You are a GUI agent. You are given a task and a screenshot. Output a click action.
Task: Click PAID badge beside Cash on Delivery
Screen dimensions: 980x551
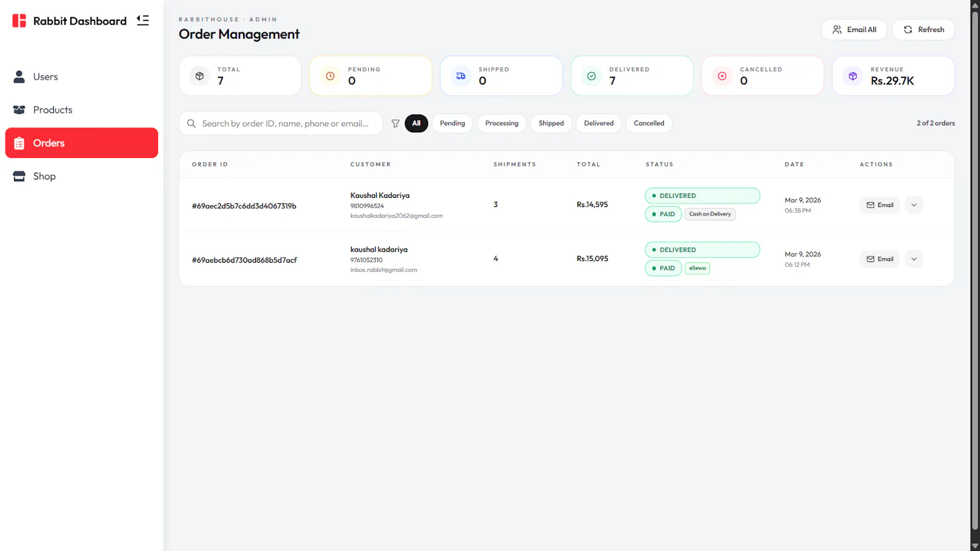point(663,214)
